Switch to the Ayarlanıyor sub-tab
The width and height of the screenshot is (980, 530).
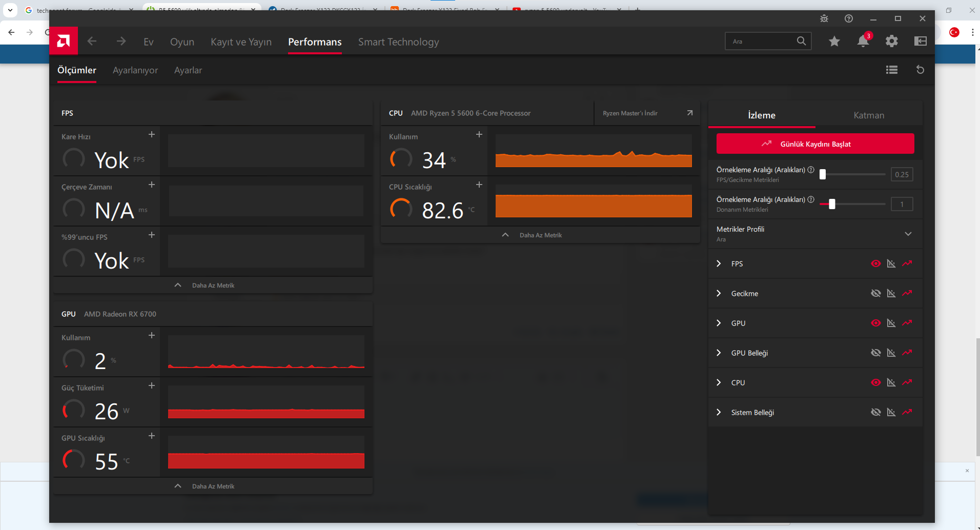pyautogui.click(x=135, y=70)
